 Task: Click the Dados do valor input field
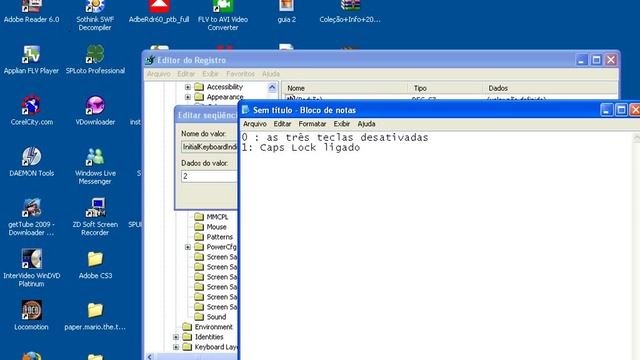click(209, 176)
